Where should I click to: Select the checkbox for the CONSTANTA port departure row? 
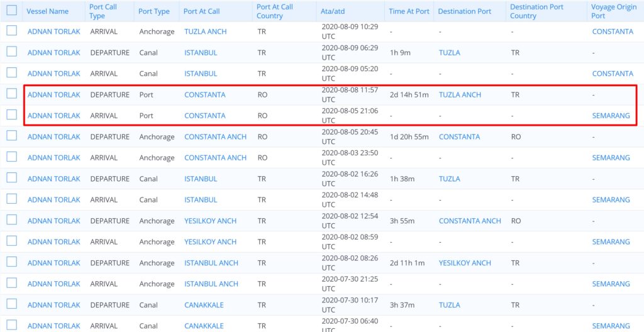pyautogui.click(x=11, y=94)
